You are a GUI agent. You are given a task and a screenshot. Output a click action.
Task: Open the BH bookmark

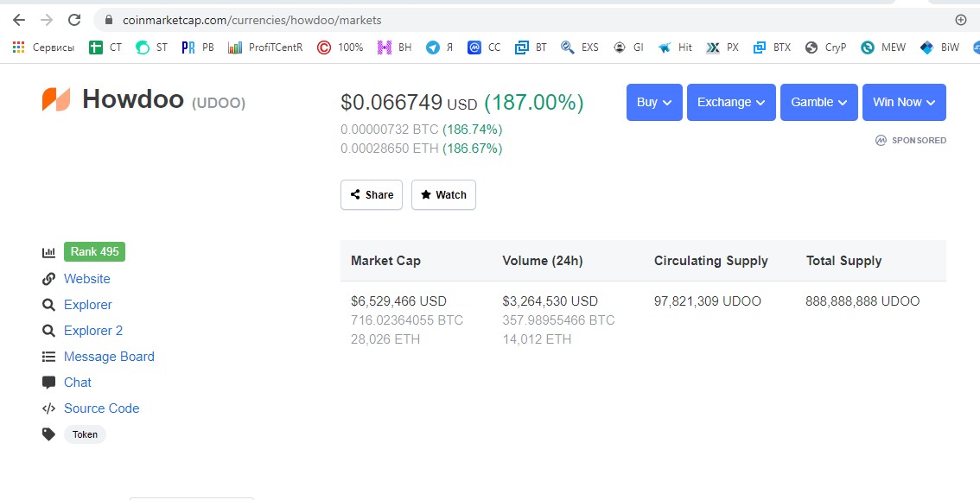394,47
